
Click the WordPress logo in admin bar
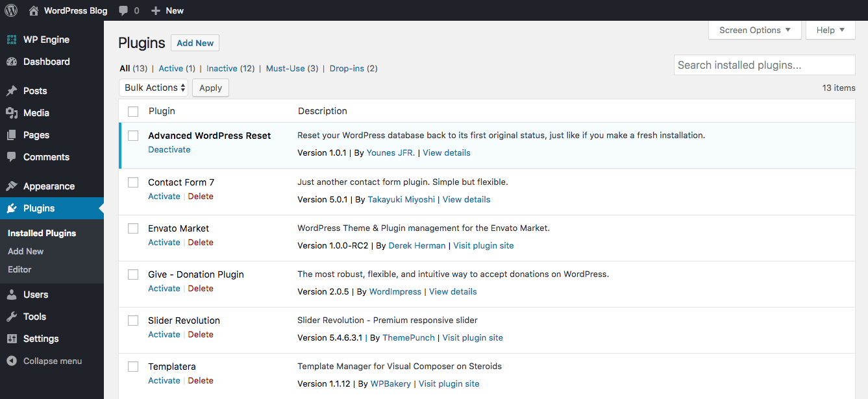[10, 10]
